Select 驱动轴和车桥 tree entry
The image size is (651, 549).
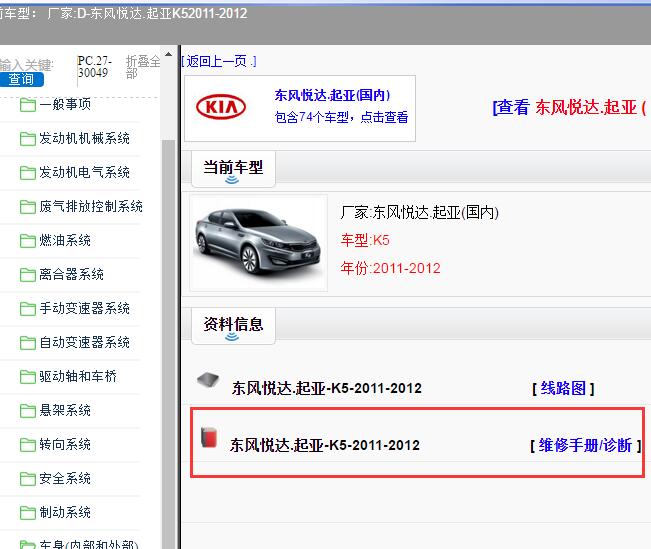78,377
